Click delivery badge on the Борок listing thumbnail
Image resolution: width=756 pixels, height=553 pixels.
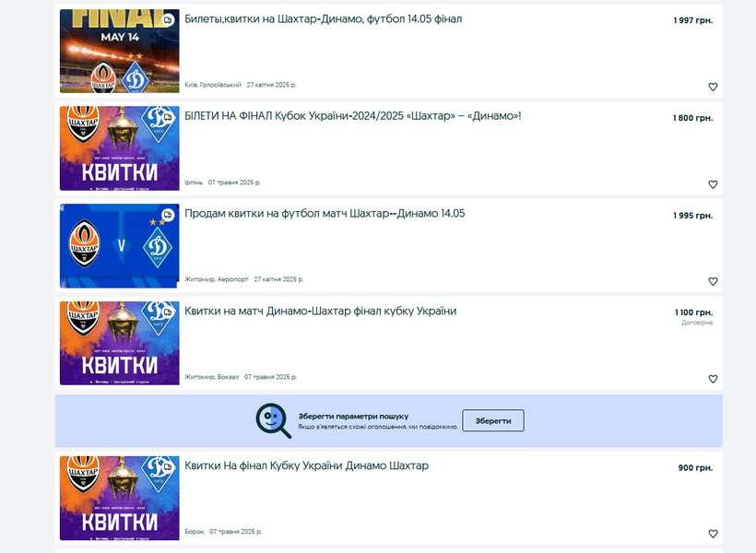coord(168,466)
